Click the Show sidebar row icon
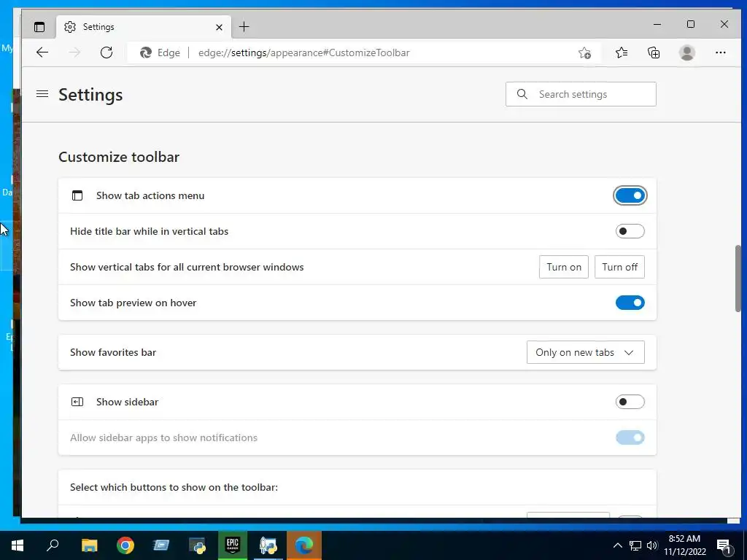 tap(77, 402)
